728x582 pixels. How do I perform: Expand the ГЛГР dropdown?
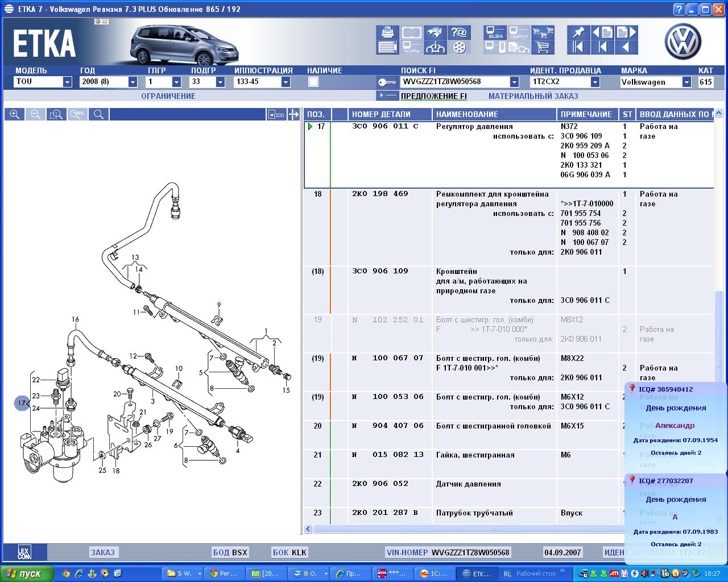pos(176,82)
